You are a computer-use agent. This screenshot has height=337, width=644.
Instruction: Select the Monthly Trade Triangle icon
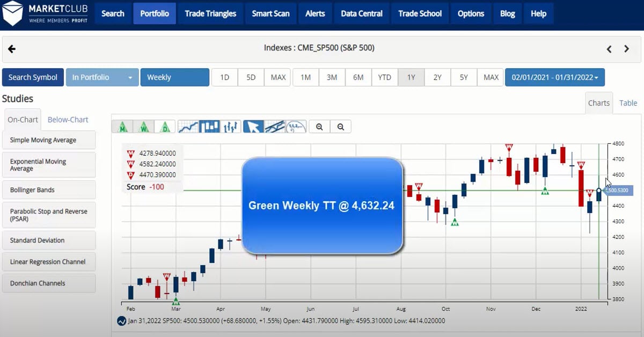pyautogui.click(x=122, y=127)
